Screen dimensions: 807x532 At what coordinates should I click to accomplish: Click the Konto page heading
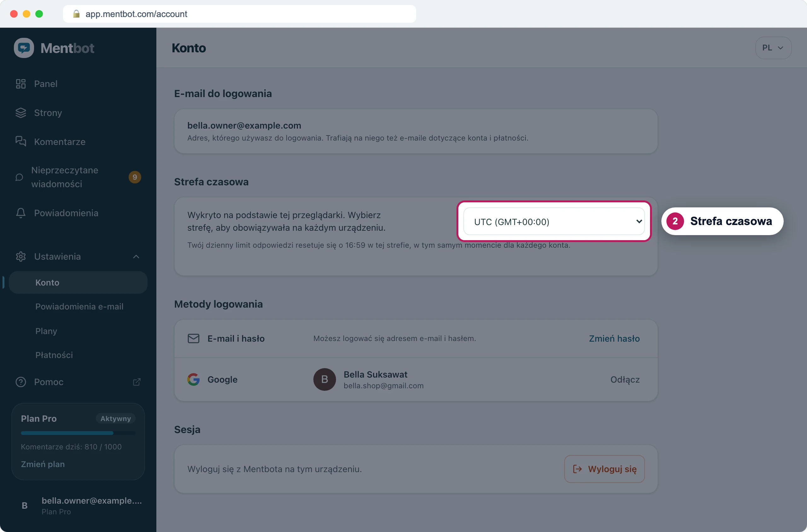tap(189, 48)
